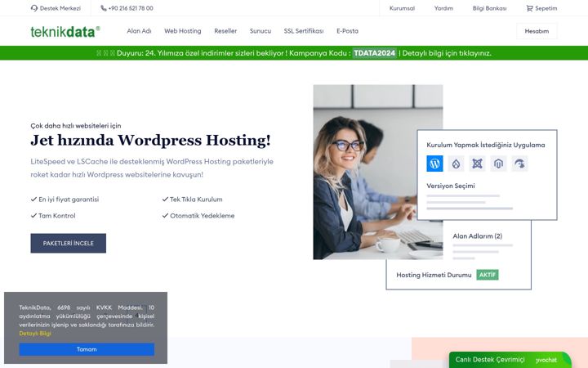This screenshot has height=368, width=588.
Task: Open E-Posta menu
Action: pos(347,31)
